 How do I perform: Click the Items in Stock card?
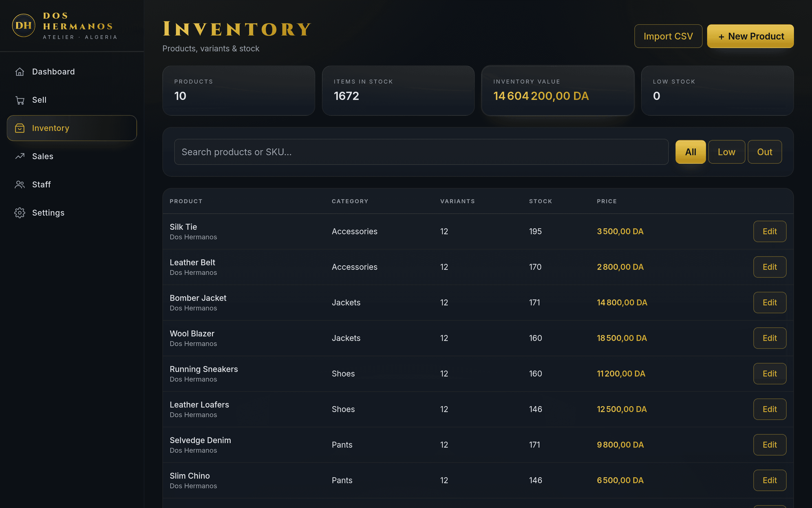point(398,91)
